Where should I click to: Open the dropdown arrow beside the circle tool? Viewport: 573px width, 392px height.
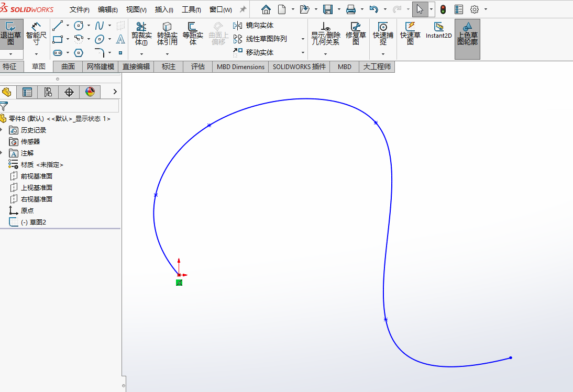pos(89,25)
